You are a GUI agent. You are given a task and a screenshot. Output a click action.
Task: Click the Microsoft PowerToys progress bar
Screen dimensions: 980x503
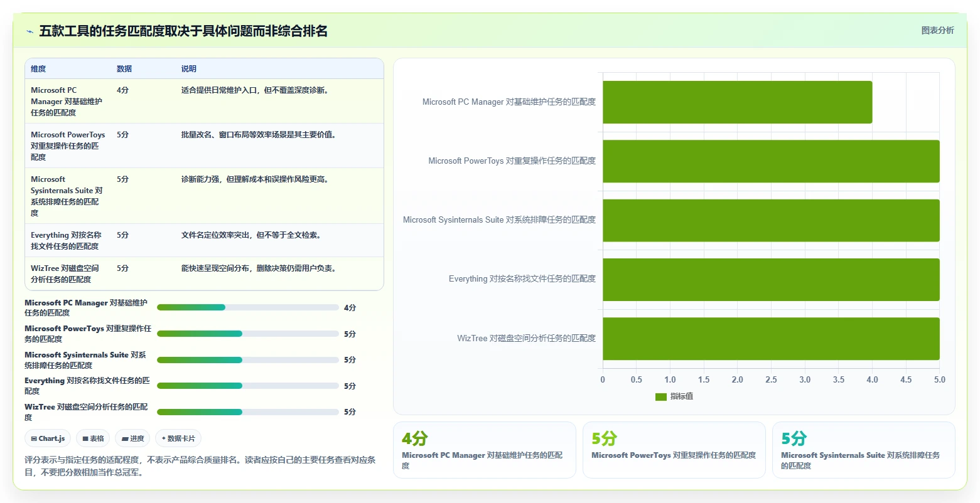coord(247,334)
